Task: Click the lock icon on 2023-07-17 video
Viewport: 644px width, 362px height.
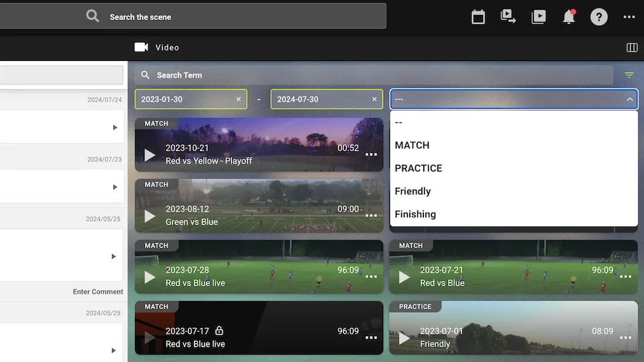Action: click(x=219, y=330)
